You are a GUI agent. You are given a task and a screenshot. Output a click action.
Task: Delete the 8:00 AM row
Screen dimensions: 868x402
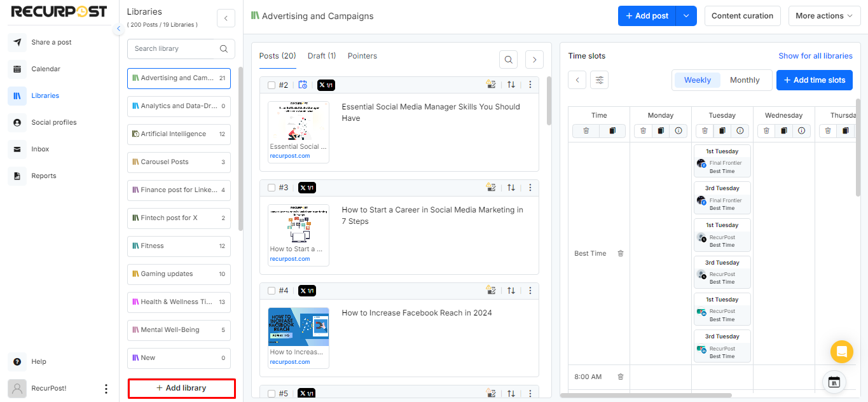[621, 377]
